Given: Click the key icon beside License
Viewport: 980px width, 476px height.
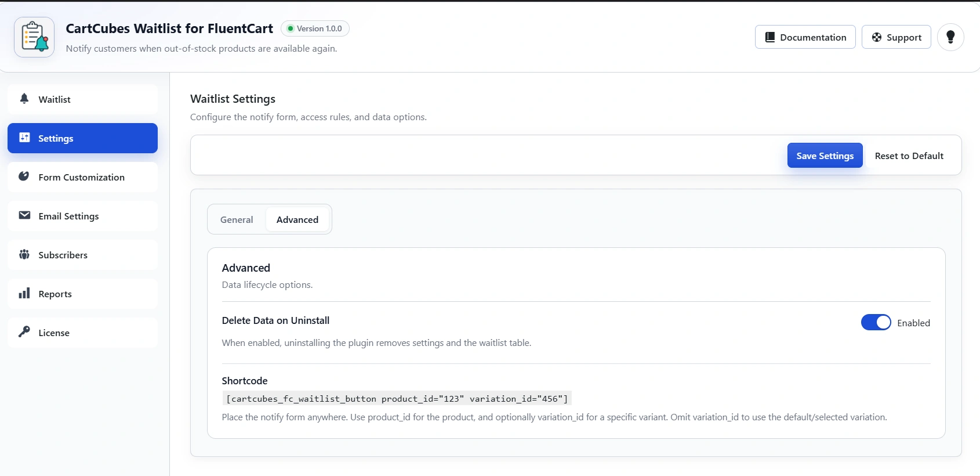Looking at the screenshot, I should 24,331.
